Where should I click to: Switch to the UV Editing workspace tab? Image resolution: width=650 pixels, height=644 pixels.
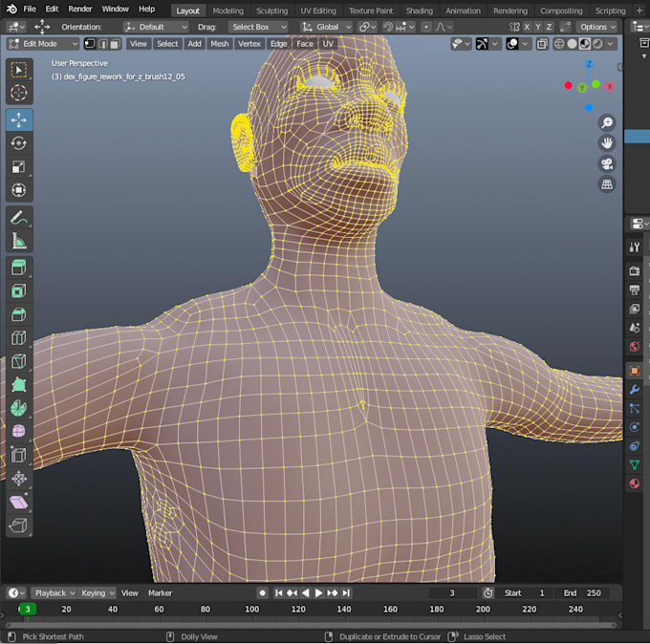point(318,11)
